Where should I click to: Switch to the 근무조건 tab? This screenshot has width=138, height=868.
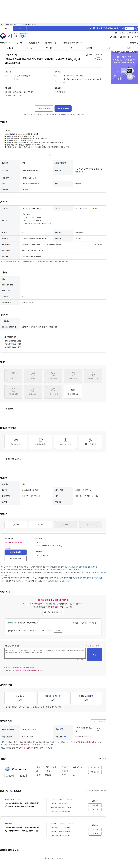click(30, 48)
